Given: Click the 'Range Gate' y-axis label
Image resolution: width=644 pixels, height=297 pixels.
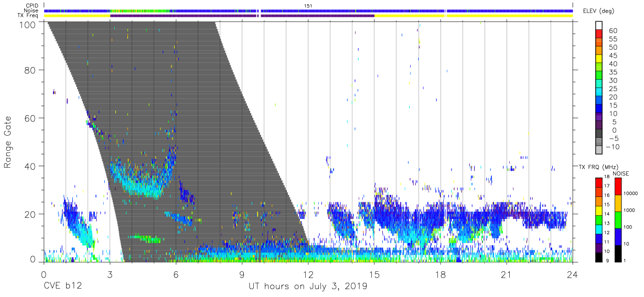Looking at the screenshot, I should 8,142.
